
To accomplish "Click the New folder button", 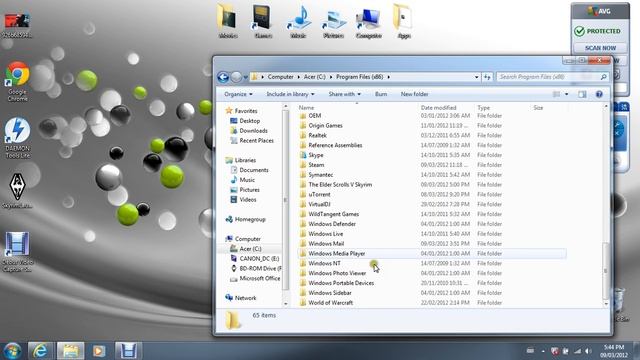I will pos(414,94).
